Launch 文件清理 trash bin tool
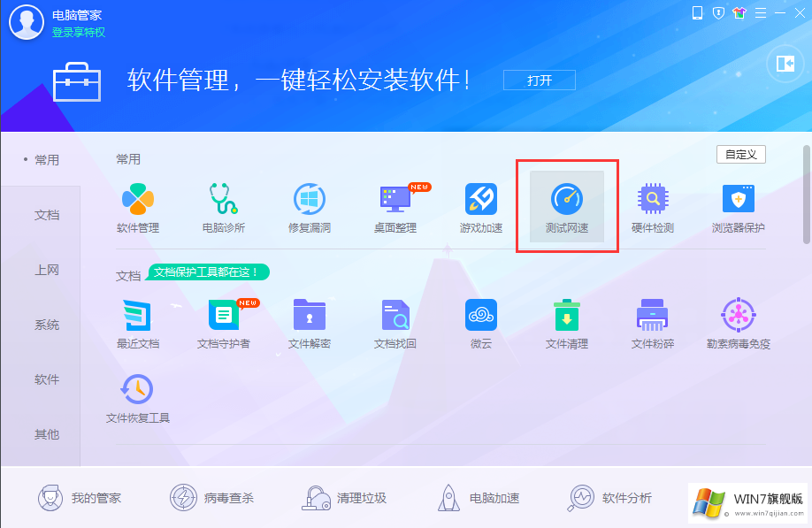Image resolution: width=812 pixels, height=528 pixels. coord(567,315)
